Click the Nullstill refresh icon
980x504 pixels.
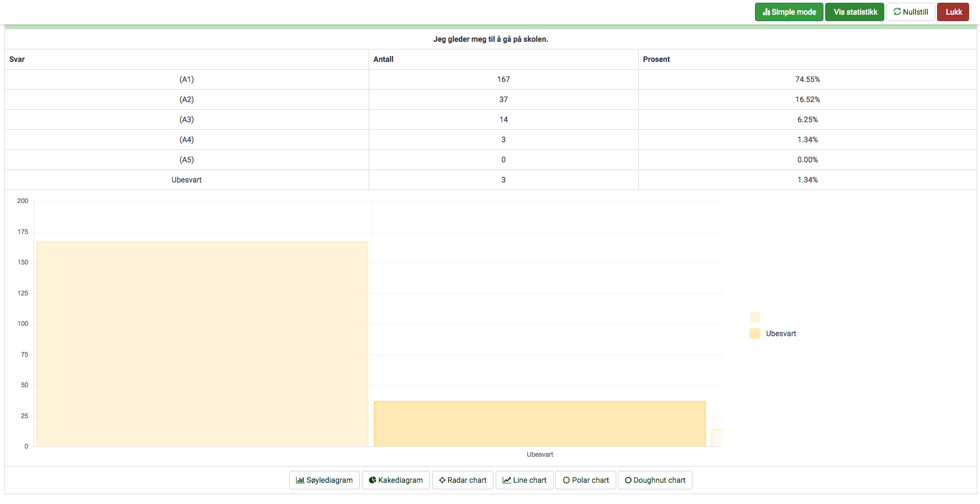point(897,12)
